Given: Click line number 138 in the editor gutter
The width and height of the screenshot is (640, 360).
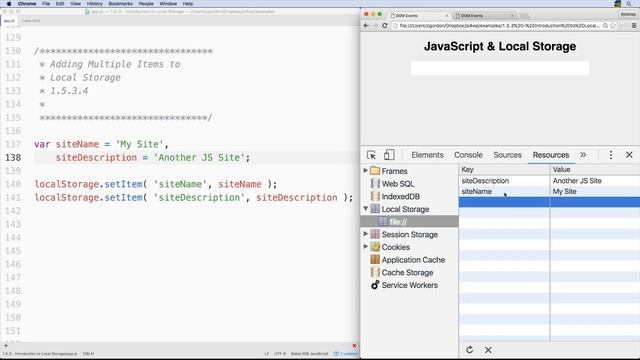Looking at the screenshot, I should point(13,158).
